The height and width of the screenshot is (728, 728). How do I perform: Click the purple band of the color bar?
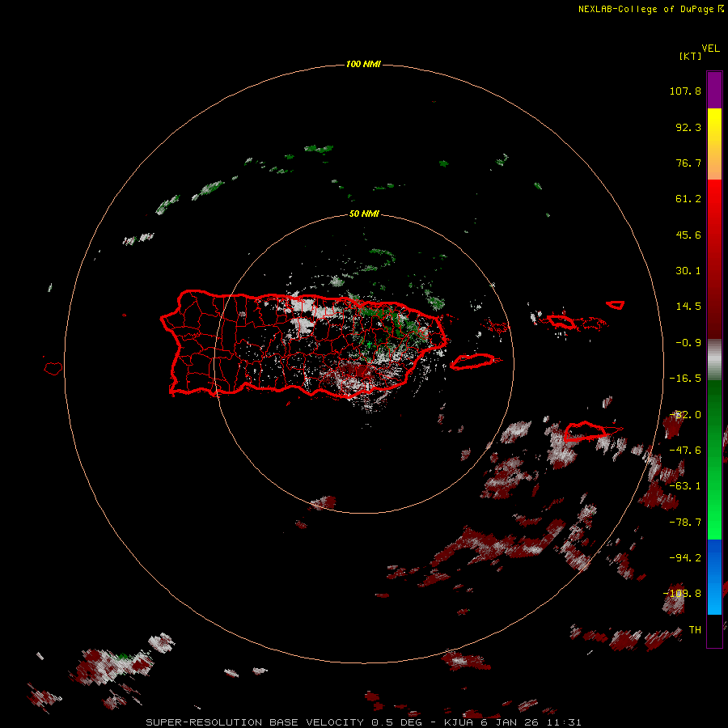[714, 90]
